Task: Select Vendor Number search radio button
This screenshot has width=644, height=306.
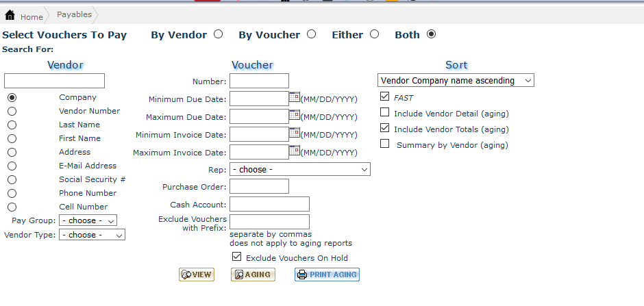Action: (12, 112)
